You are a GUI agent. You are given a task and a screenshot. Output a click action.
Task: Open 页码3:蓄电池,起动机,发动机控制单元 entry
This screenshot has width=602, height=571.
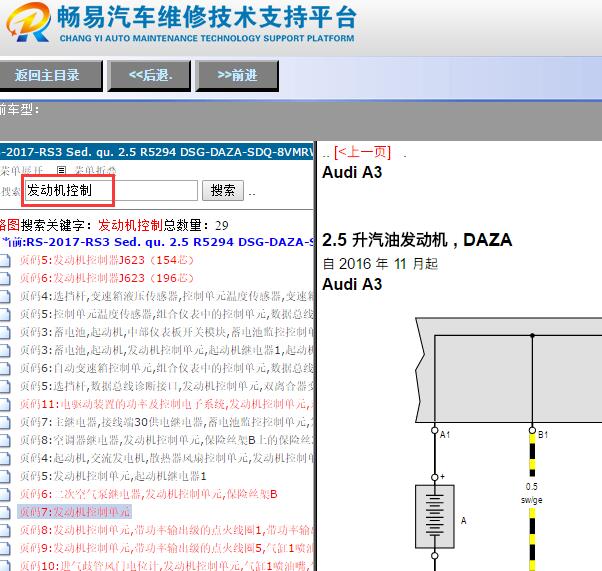[x=167, y=350]
